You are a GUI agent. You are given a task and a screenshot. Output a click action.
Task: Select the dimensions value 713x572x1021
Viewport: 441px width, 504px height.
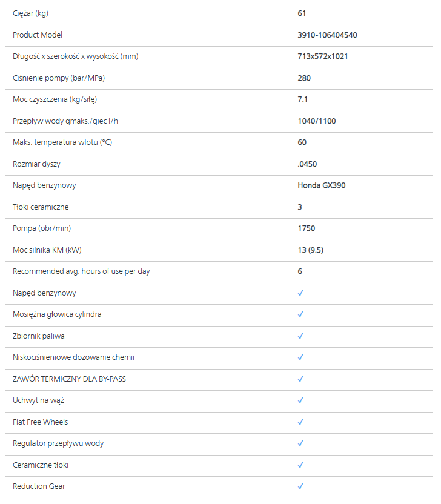point(322,56)
